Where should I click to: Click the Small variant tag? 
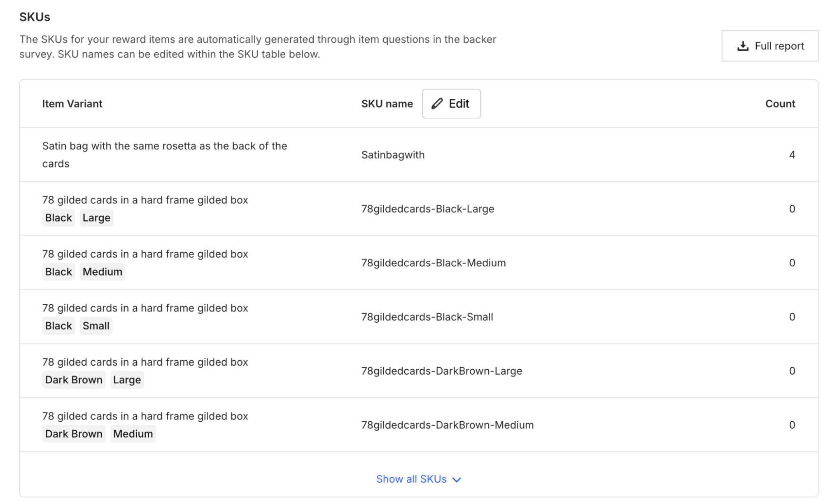coord(96,326)
